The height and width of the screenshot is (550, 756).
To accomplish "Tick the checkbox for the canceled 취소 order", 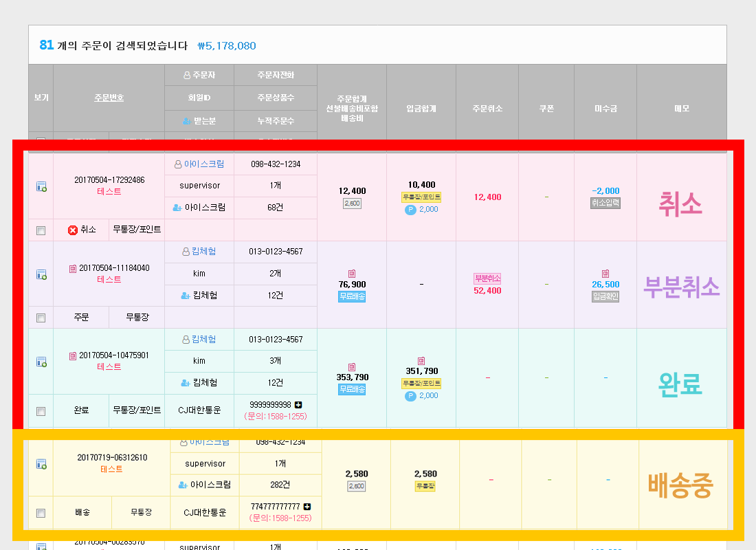I will (x=41, y=231).
